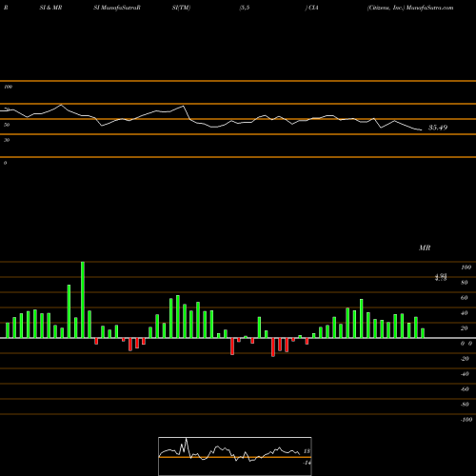Click the 'SI MunafaSutraR' header text
This screenshot has width=476, height=476.
[x=117, y=8]
